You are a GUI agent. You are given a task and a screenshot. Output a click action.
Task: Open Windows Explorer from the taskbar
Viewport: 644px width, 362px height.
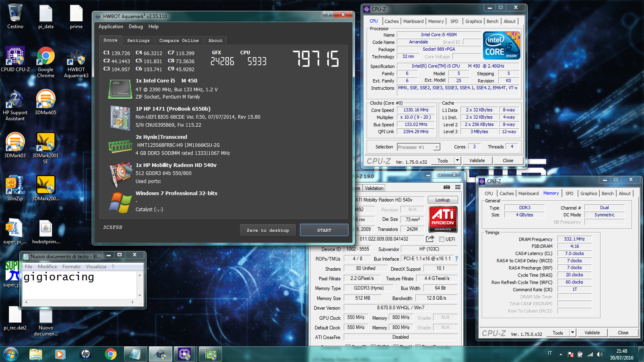pyautogui.click(x=36, y=354)
